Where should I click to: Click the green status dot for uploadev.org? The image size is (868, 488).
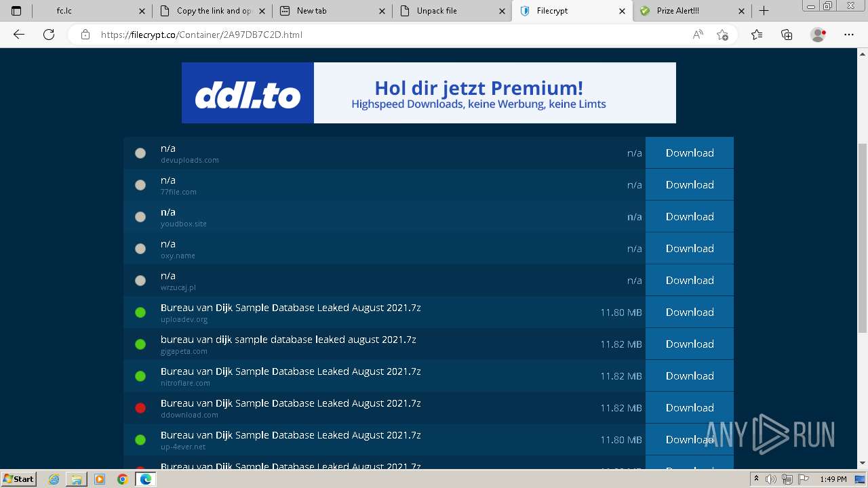[140, 312]
